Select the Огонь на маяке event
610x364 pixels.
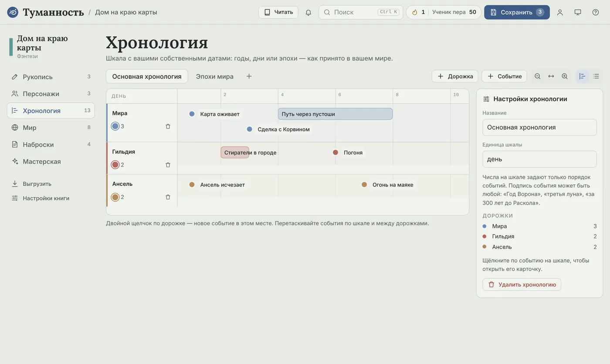pos(388,185)
